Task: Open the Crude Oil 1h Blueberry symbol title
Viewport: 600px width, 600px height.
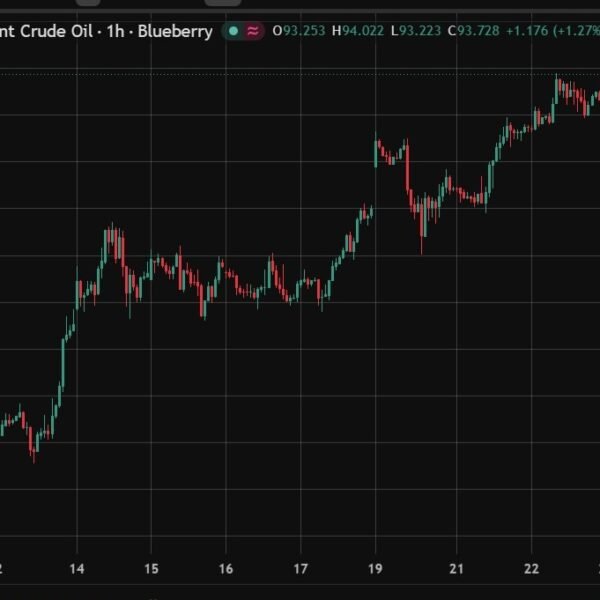Action: click(106, 31)
